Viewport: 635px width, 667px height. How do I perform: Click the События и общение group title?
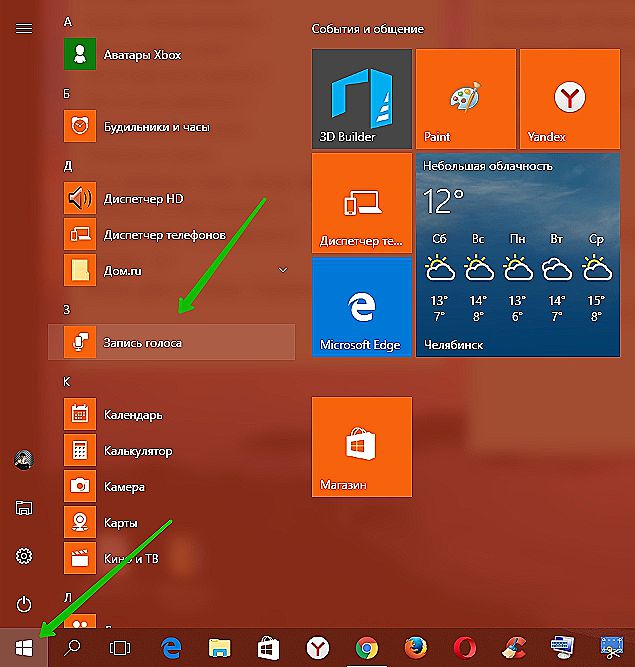tap(368, 29)
